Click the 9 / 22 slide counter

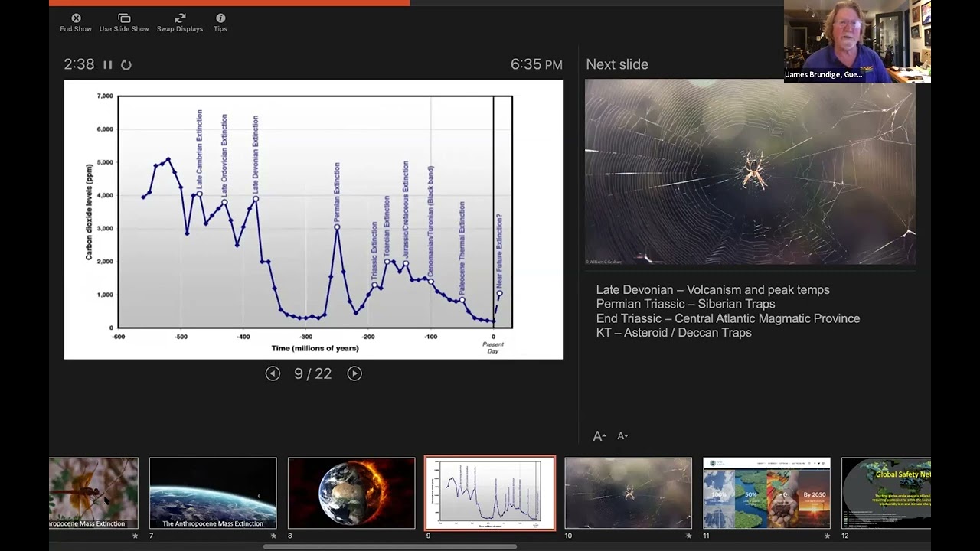tap(313, 373)
